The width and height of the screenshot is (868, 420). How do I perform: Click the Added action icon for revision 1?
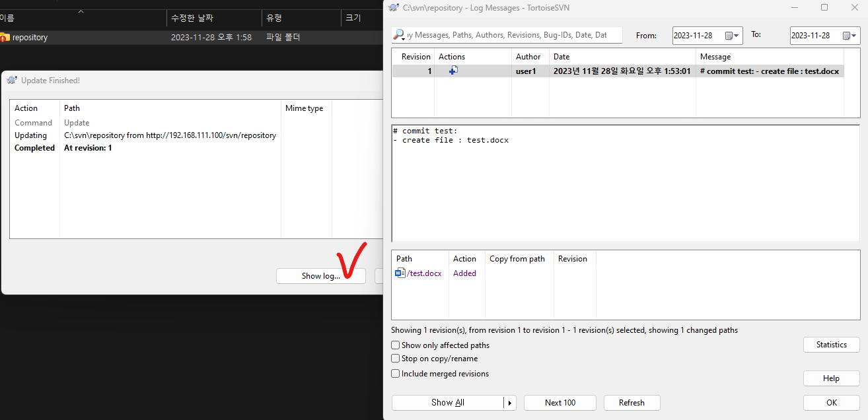click(453, 71)
